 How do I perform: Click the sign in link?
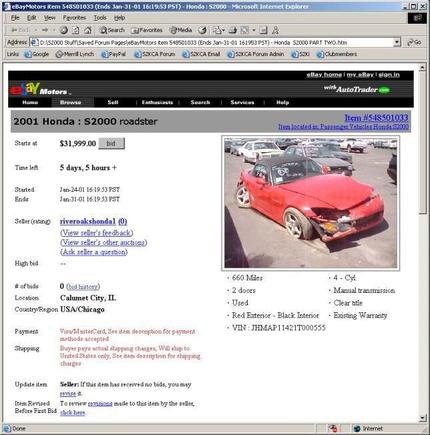point(389,75)
